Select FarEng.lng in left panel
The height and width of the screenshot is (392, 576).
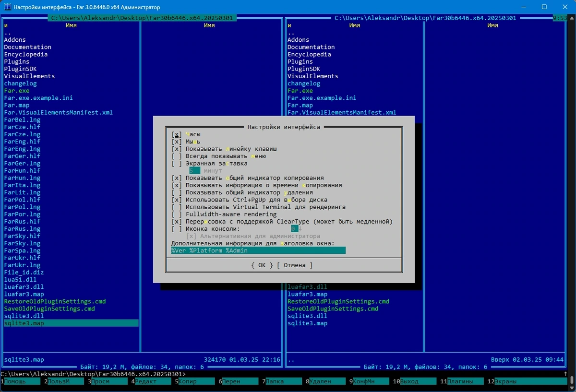22,149
